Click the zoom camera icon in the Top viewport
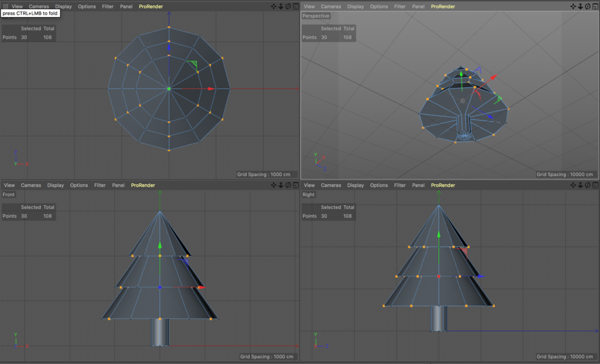This screenshot has width=600, height=364. pyautogui.click(x=281, y=6)
